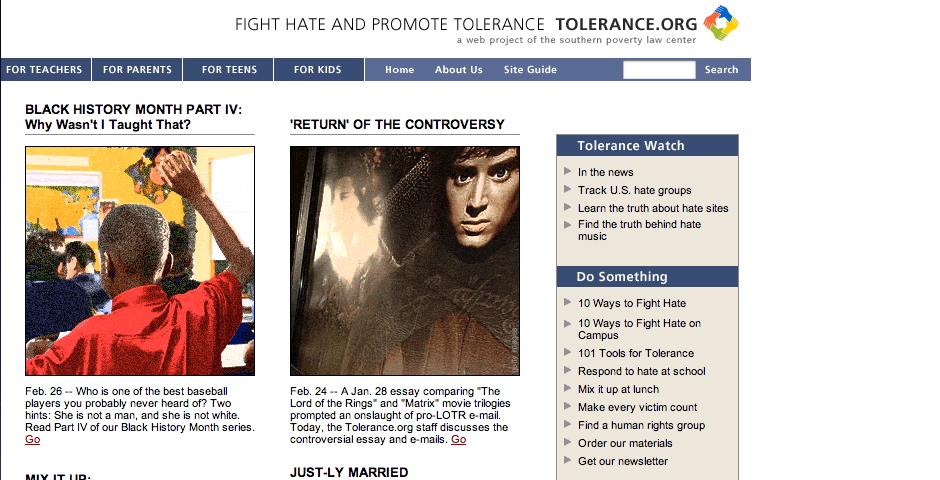Viewport: 940px width, 480px height.
Task: Open the For Teachers tab
Action: 46,70
